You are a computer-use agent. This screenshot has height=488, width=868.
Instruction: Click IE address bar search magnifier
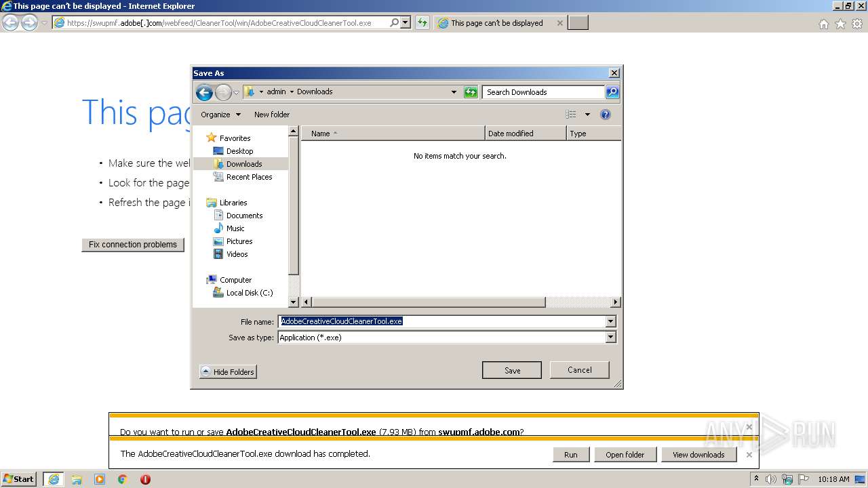pos(395,22)
